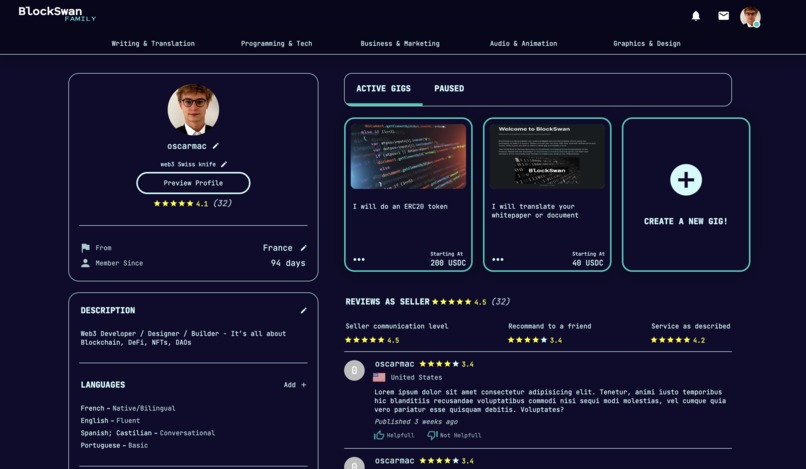Click the United States flag in review
Screen dimensions: 806x469
(x=379, y=377)
